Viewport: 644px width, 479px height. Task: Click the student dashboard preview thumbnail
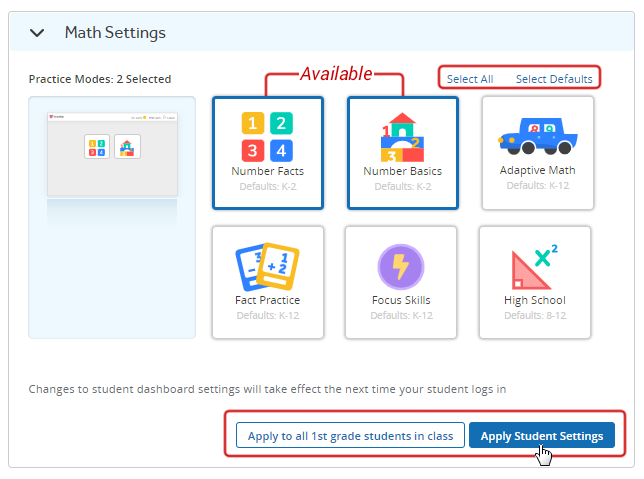coord(112,154)
